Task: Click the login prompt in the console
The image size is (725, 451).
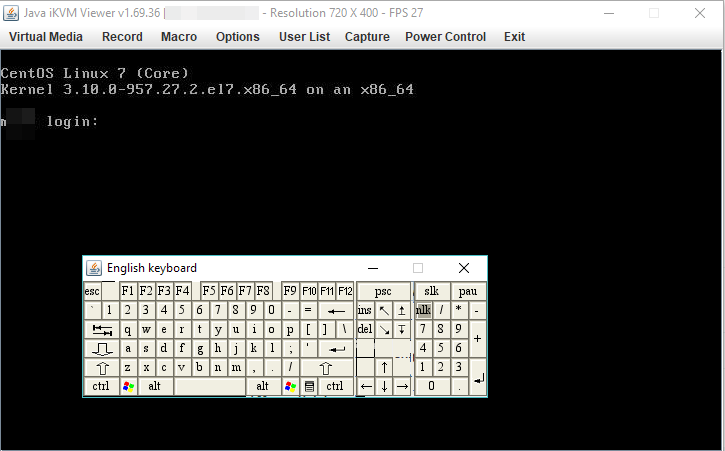Action: [x=72, y=122]
